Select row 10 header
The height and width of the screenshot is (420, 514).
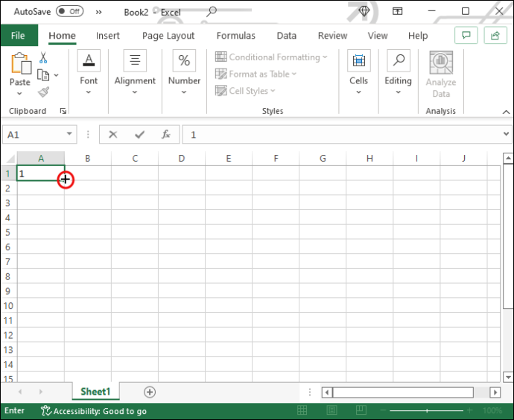click(x=8, y=306)
